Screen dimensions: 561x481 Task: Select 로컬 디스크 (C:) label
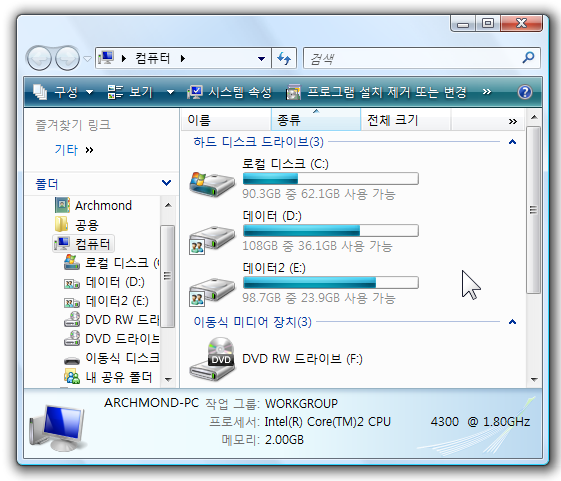[x=286, y=164]
